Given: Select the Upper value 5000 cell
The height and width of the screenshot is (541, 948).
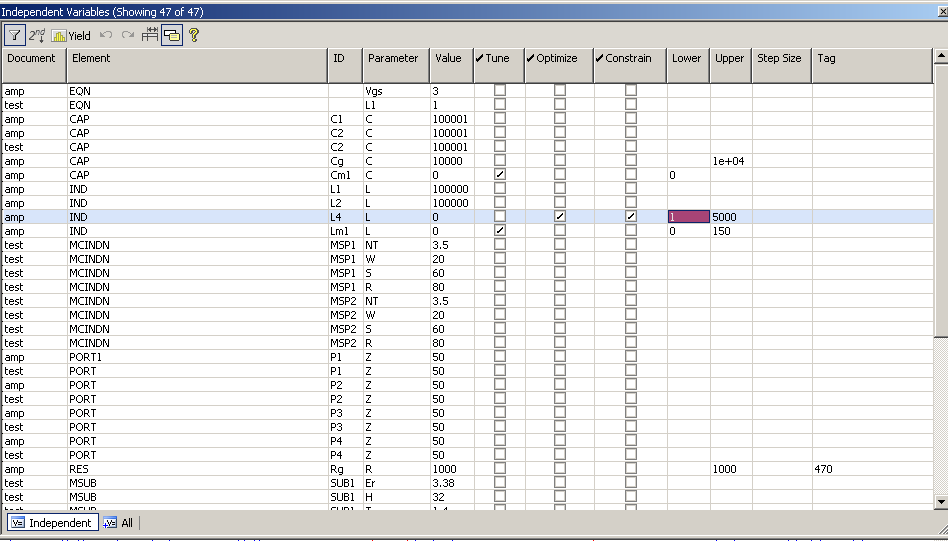Looking at the screenshot, I should (x=730, y=216).
